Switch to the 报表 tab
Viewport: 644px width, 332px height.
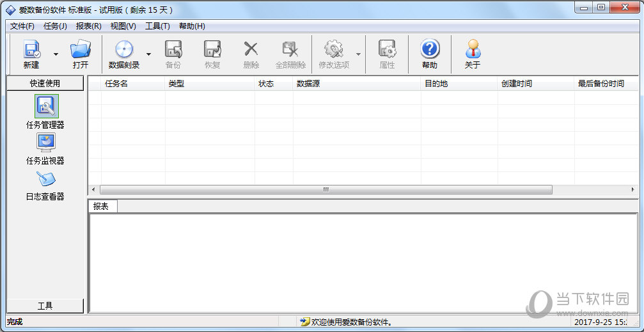pos(103,207)
